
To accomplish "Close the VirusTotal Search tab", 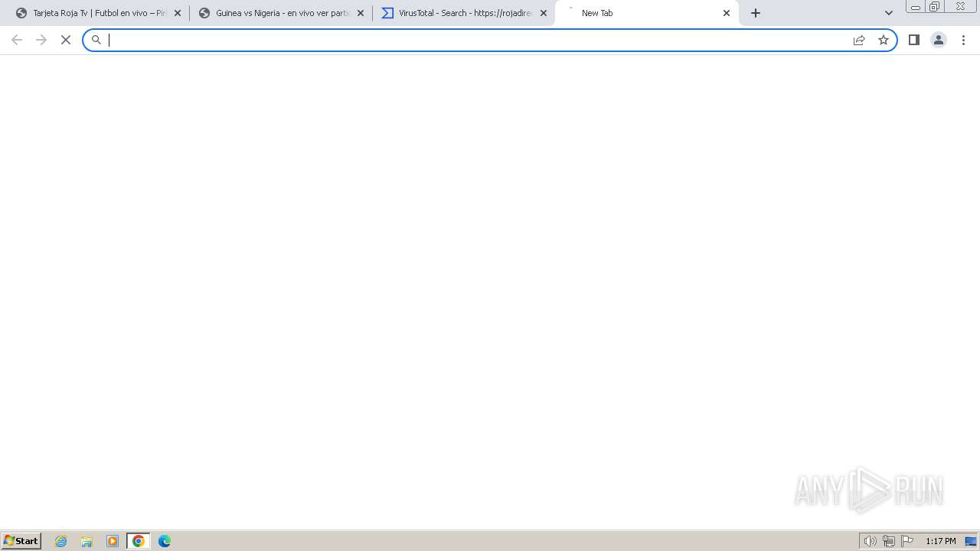I will (544, 13).
